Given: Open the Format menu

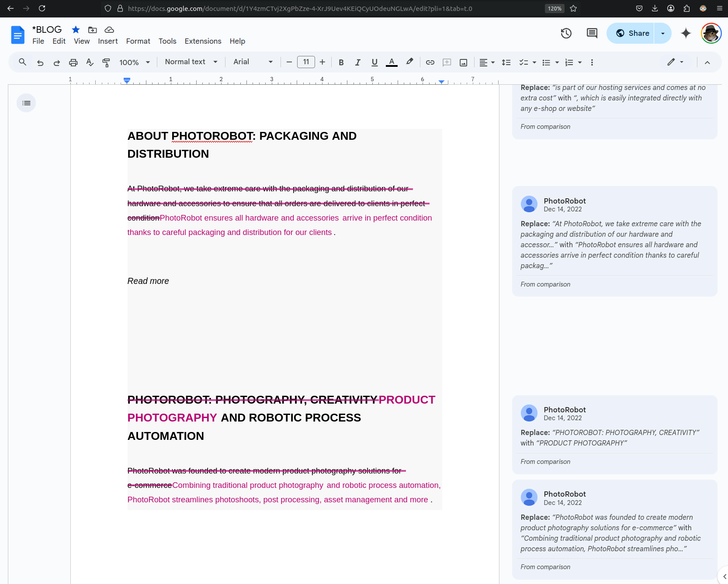Looking at the screenshot, I should coord(138,41).
